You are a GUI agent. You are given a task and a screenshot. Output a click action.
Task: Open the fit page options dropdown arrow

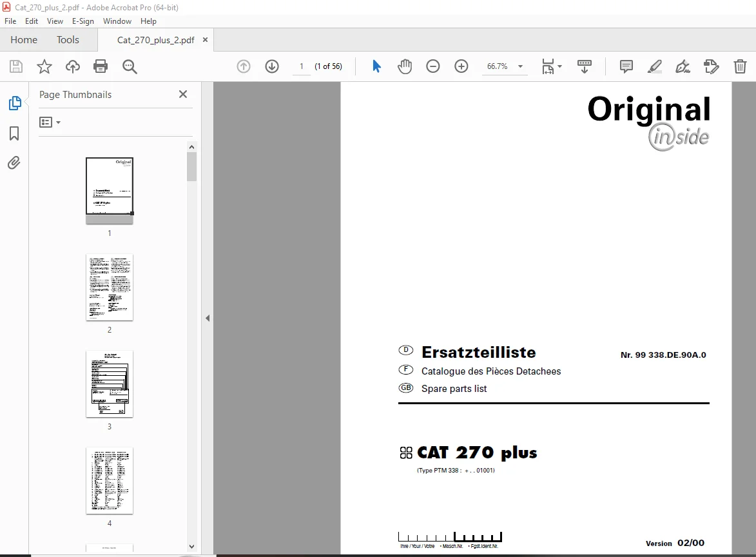pyautogui.click(x=560, y=66)
